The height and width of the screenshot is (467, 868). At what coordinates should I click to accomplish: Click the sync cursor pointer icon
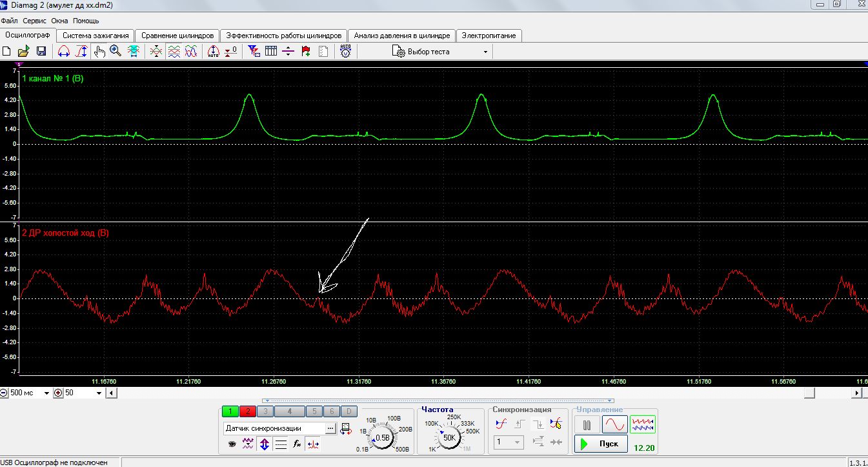coord(556,424)
